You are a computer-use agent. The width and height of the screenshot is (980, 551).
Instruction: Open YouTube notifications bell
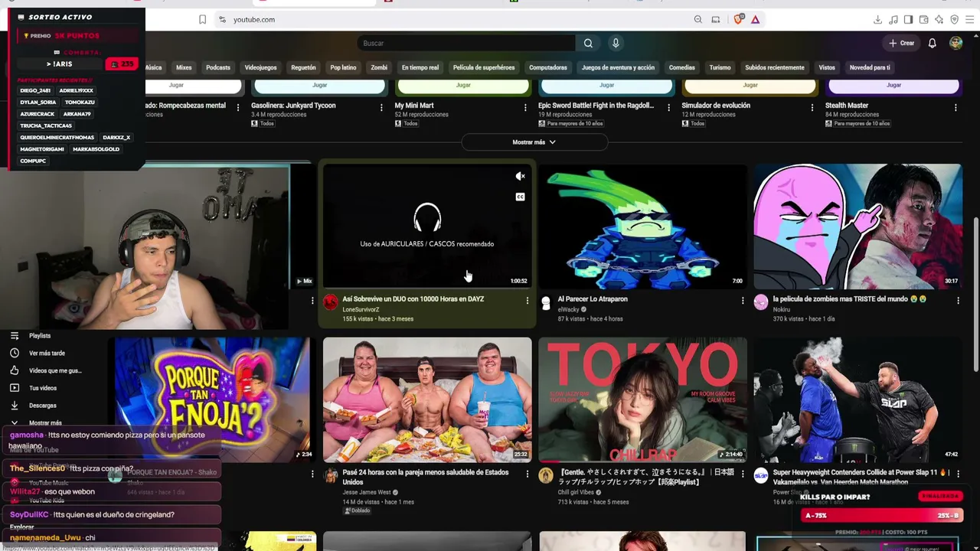click(x=932, y=43)
